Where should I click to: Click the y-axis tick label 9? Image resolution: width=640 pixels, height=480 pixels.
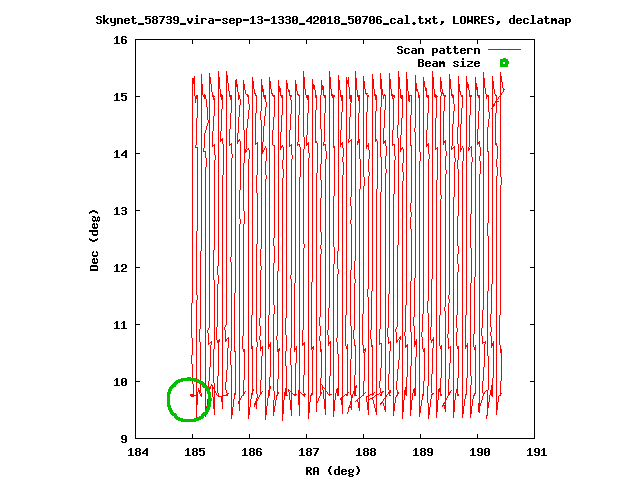click(x=124, y=439)
